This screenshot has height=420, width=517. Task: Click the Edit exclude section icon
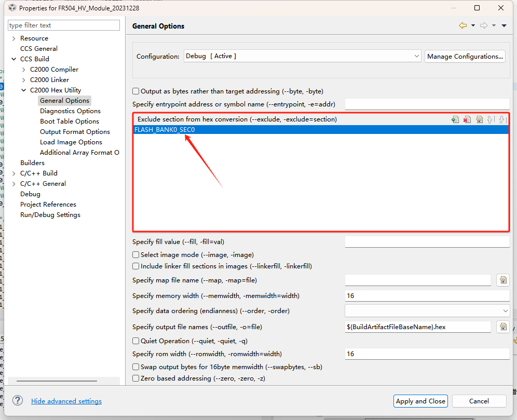pos(479,119)
